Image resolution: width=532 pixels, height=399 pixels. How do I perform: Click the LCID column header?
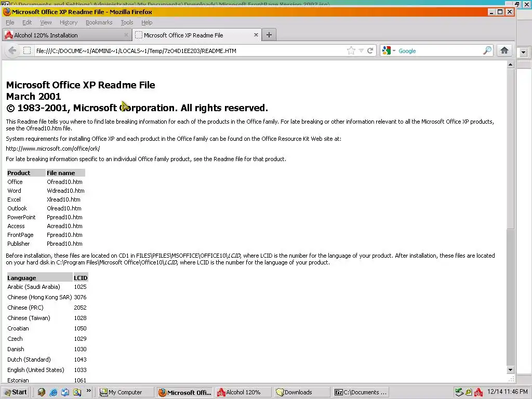pyautogui.click(x=81, y=278)
